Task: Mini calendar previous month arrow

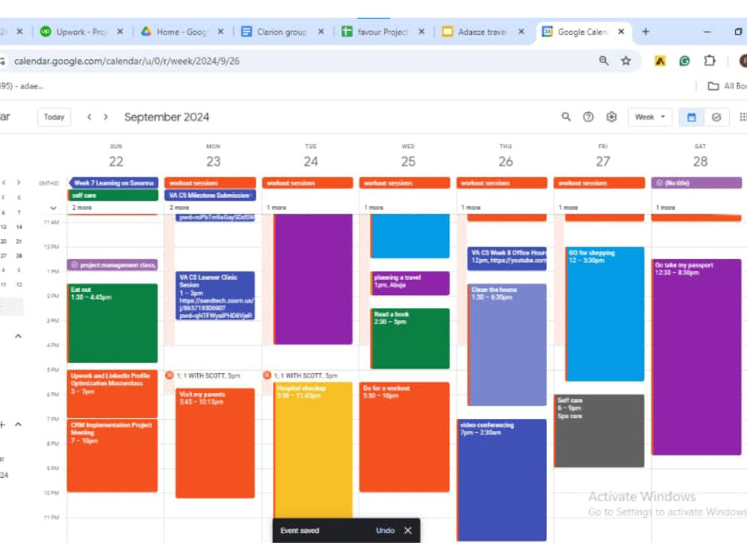Action: click(x=4, y=182)
